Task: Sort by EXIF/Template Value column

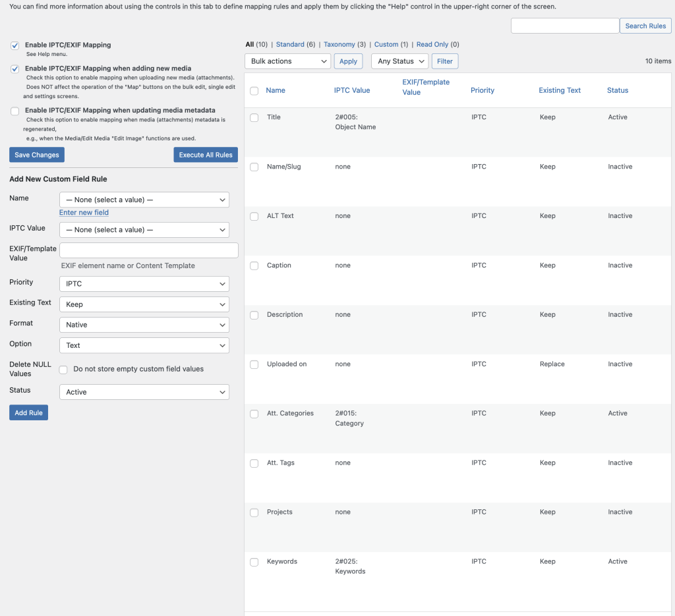Action: (x=426, y=88)
